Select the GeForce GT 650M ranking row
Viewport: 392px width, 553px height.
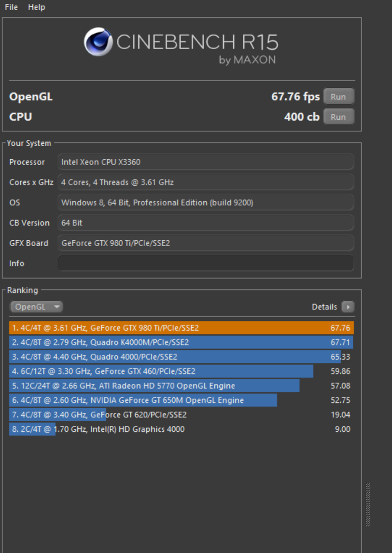181,401
